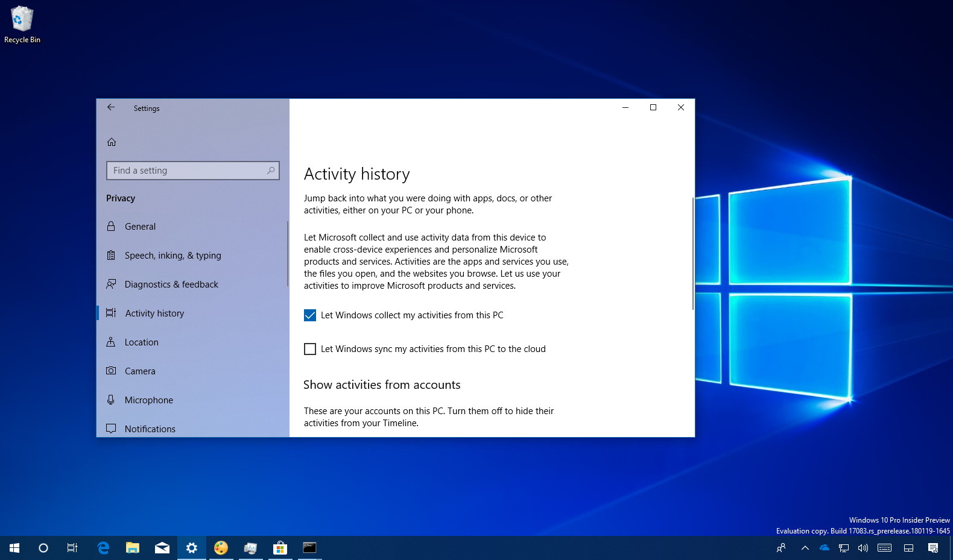Close the Settings window

681,107
